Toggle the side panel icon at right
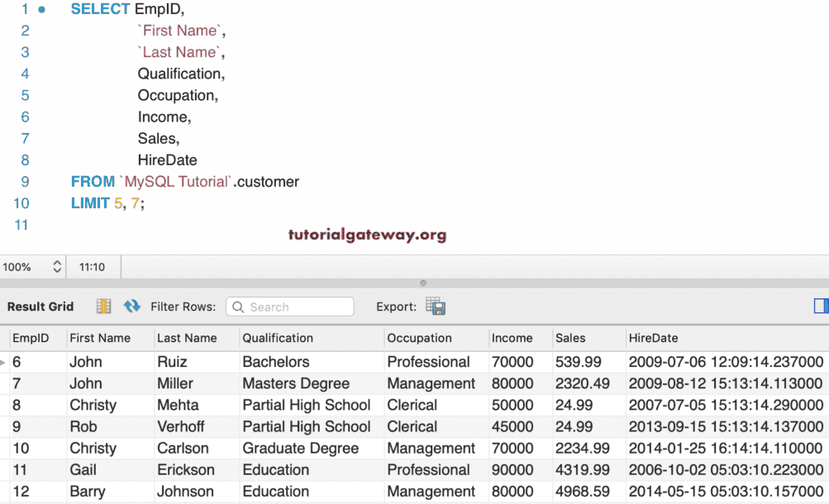The width and height of the screenshot is (829, 504). click(821, 307)
